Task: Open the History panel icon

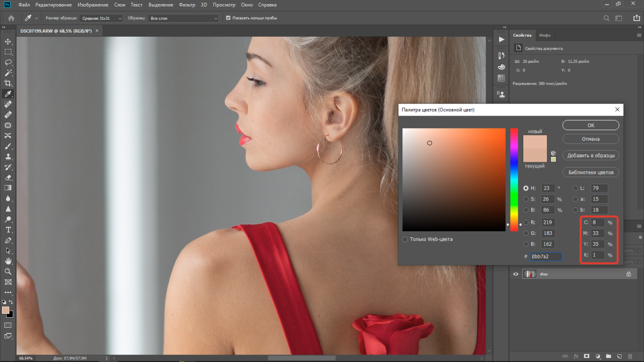Action: [501, 55]
